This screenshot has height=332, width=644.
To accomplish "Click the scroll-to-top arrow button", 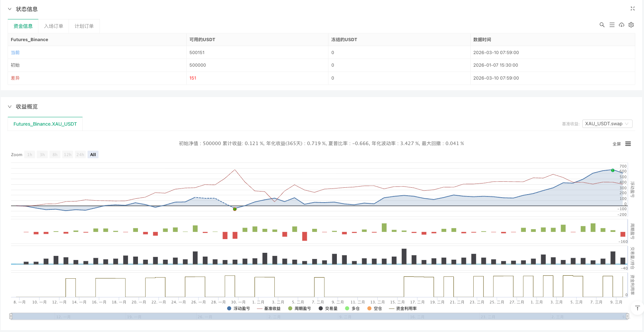I will pyautogui.click(x=637, y=308).
